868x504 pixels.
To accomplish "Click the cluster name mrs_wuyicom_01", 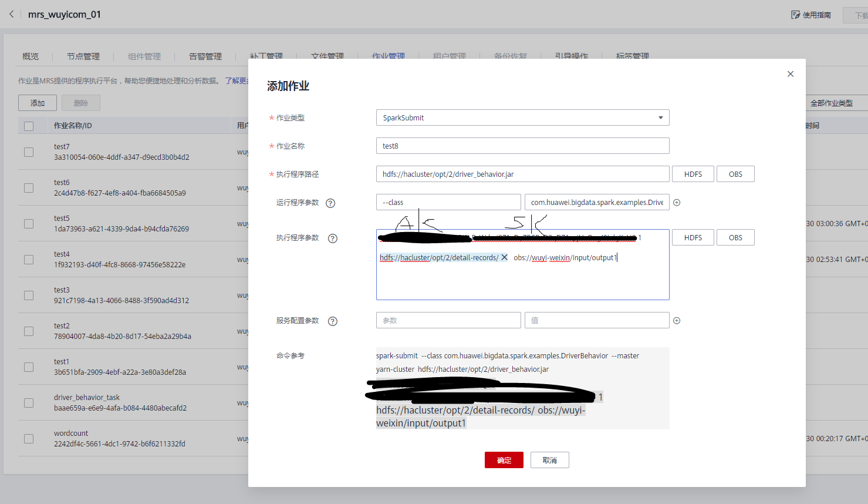I will (65, 14).
